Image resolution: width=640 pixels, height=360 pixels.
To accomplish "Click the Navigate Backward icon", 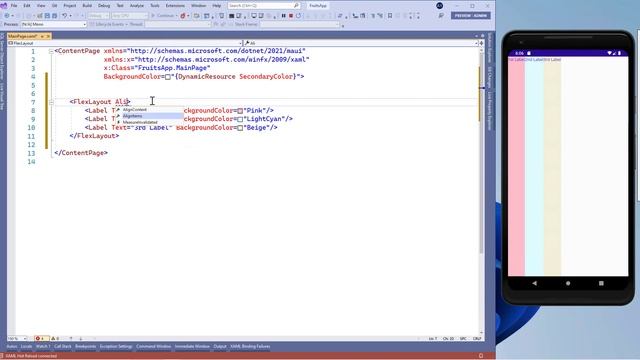I will 7,16.
